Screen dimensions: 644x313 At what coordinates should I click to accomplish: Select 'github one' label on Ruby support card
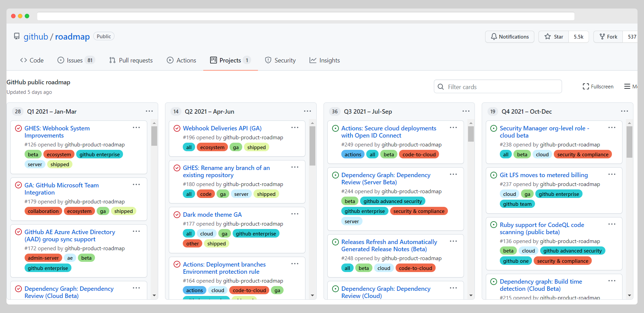[x=516, y=261]
